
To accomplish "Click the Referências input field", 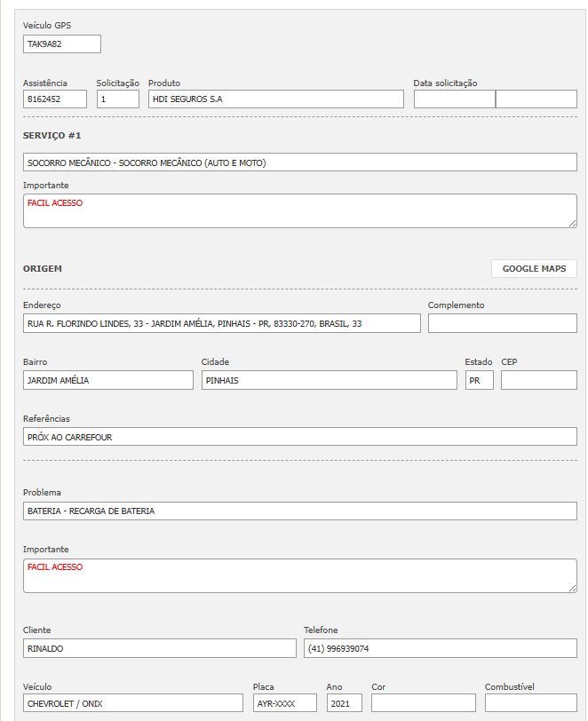I will point(299,437).
